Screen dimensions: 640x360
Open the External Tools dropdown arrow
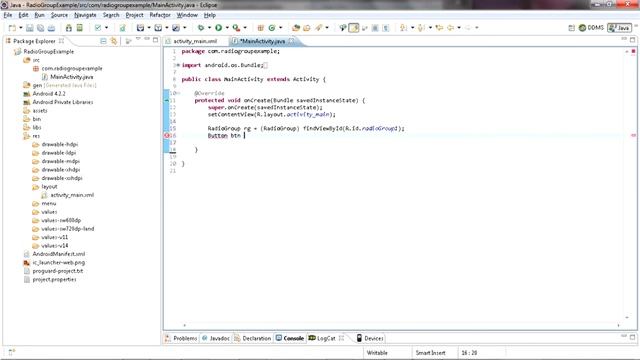[x=245, y=28]
